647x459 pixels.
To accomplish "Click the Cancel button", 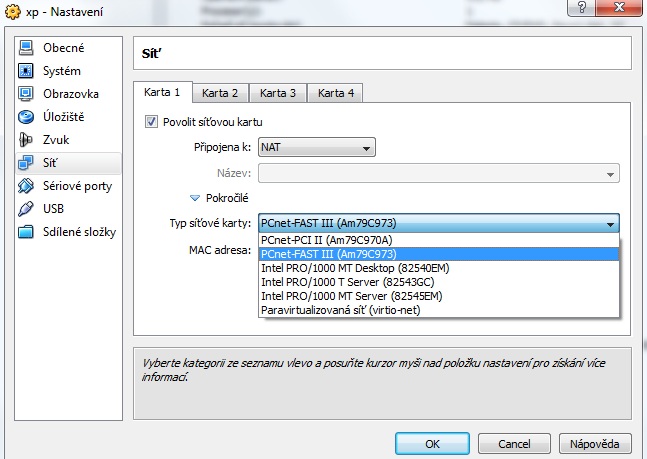I will [514, 444].
